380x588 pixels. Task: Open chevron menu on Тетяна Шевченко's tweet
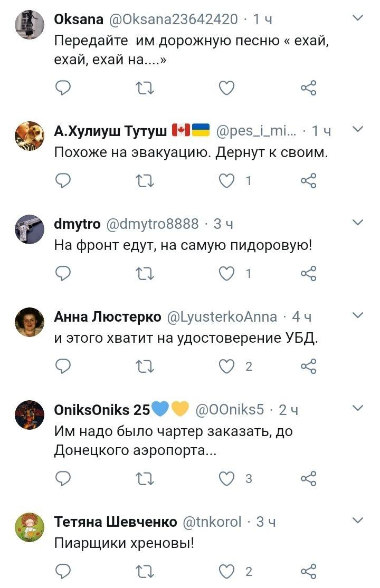coord(358,521)
